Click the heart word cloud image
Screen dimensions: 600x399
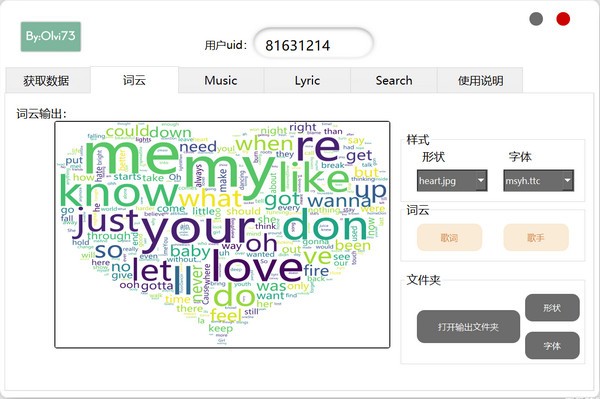pos(222,235)
